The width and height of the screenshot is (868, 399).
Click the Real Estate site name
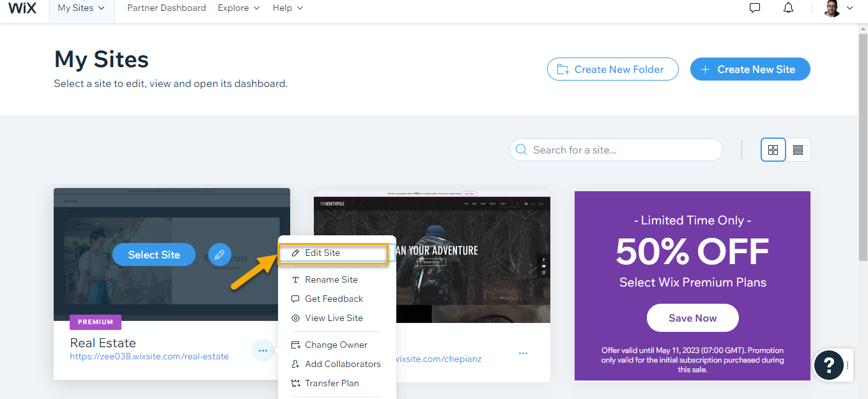tap(103, 343)
